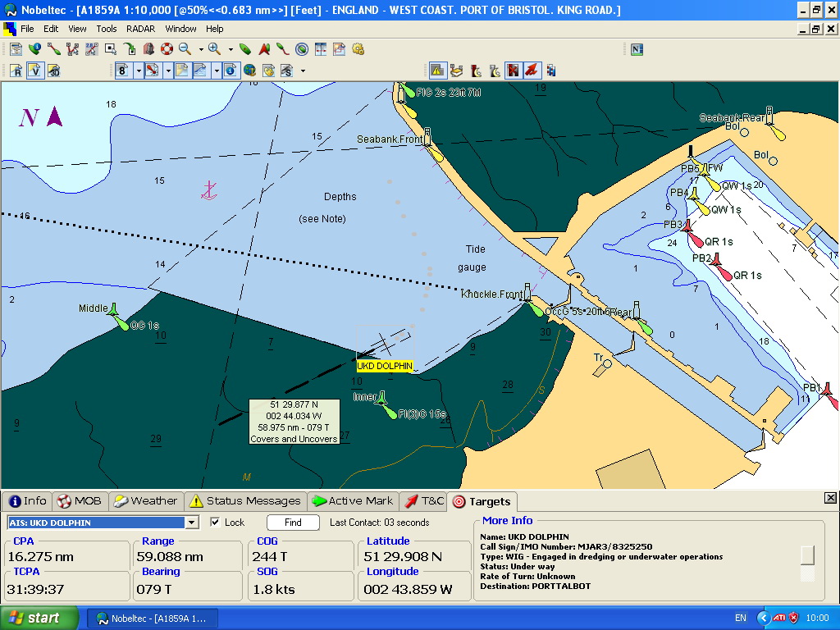Click the red course-up boat icon
840x630 pixels.
point(264,49)
